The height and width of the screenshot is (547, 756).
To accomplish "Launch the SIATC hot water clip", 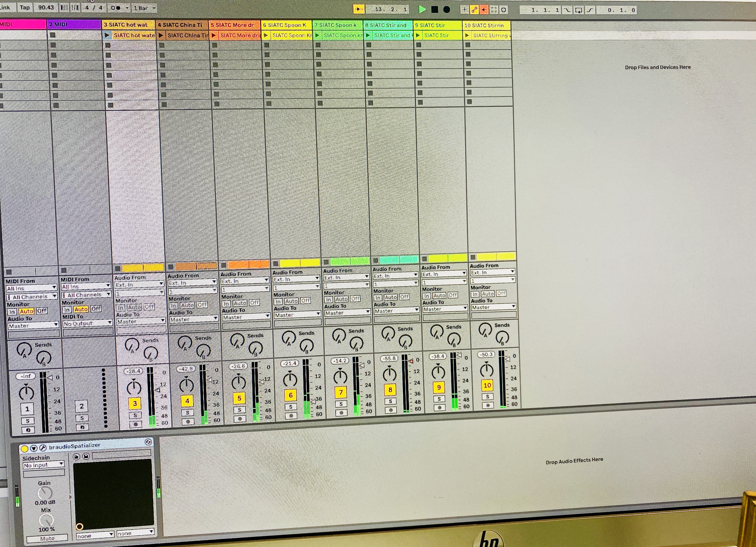I will pos(107,35).
